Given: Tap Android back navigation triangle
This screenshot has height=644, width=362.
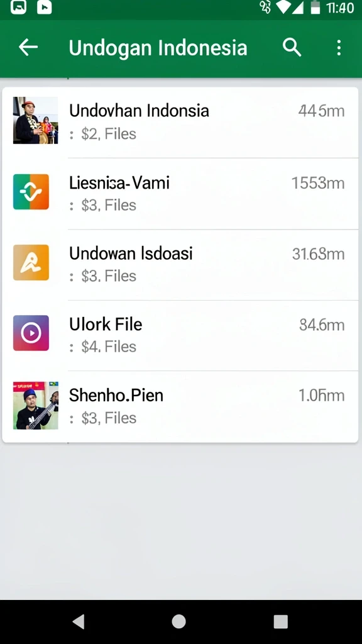Looking at the screenshot, I should [x=79, y=621].
